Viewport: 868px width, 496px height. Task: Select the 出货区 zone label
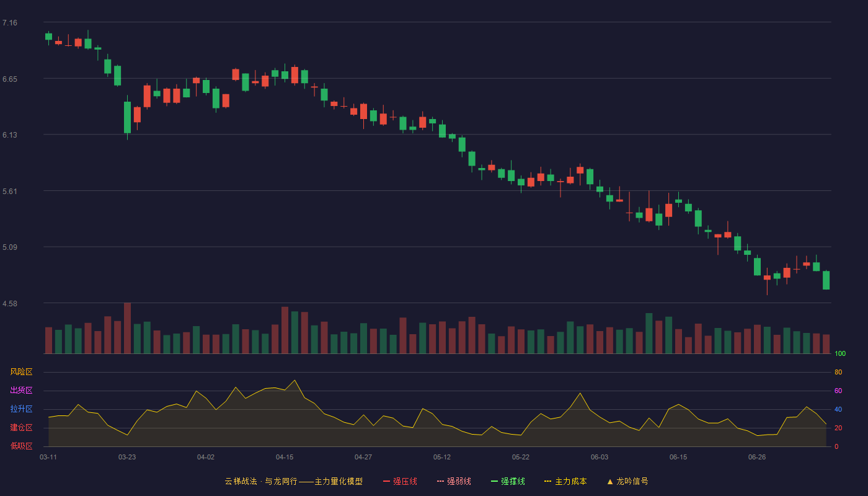click(21, 391)
